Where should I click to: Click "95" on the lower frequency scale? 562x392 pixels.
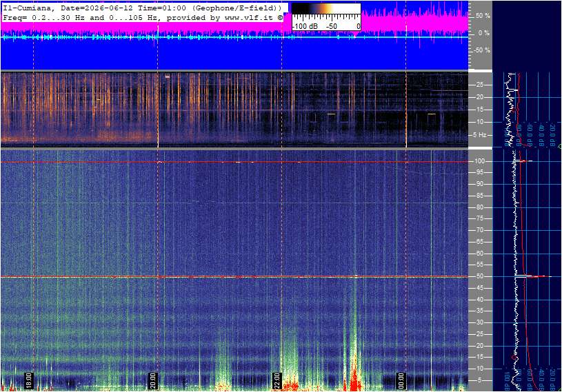(x=479, y=172)
